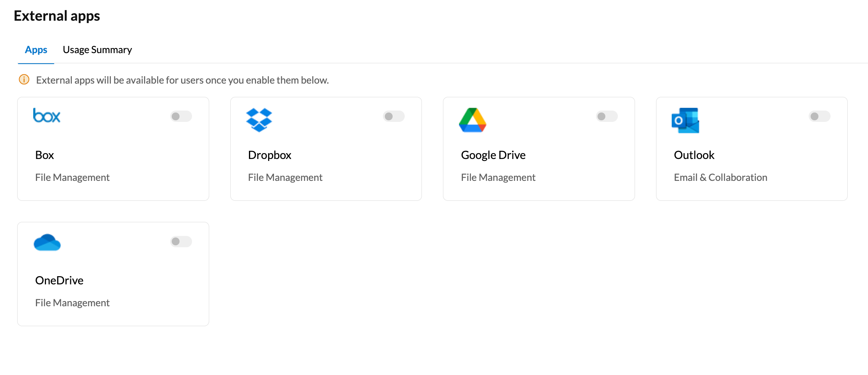The width and height of the screenshot is (868, 375).
Task: Select the Apps tab
Action: click(36, 50)
